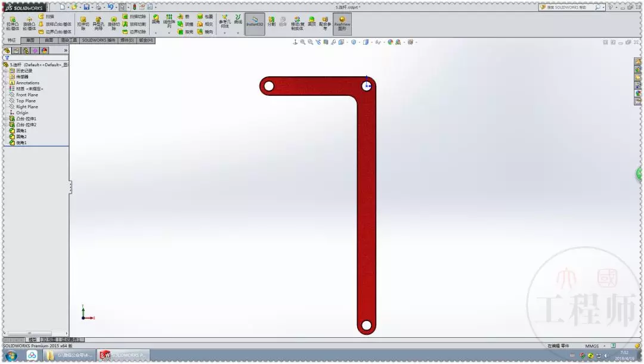
Task: Open the dropdown arrow under Linear Pattern
Action: [x=169, y=33]
